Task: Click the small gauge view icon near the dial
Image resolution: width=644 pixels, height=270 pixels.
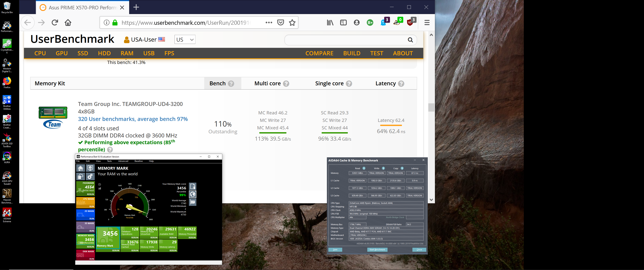Action: [99, 184]
